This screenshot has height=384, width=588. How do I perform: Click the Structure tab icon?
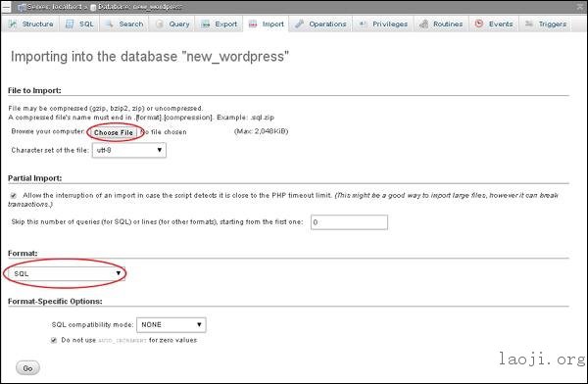pyautogui.click(x=13, y=24)
